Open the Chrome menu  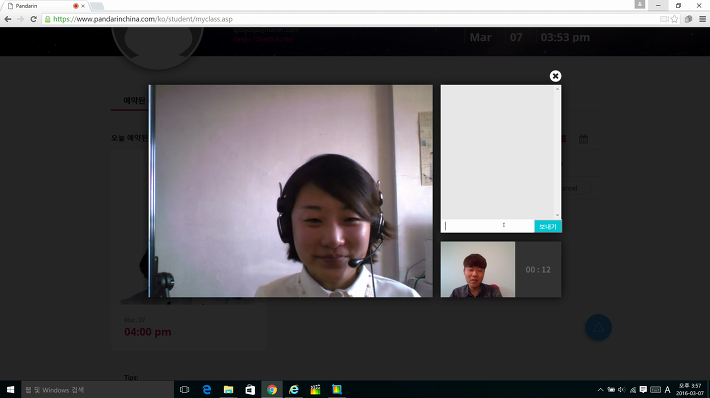702,19
